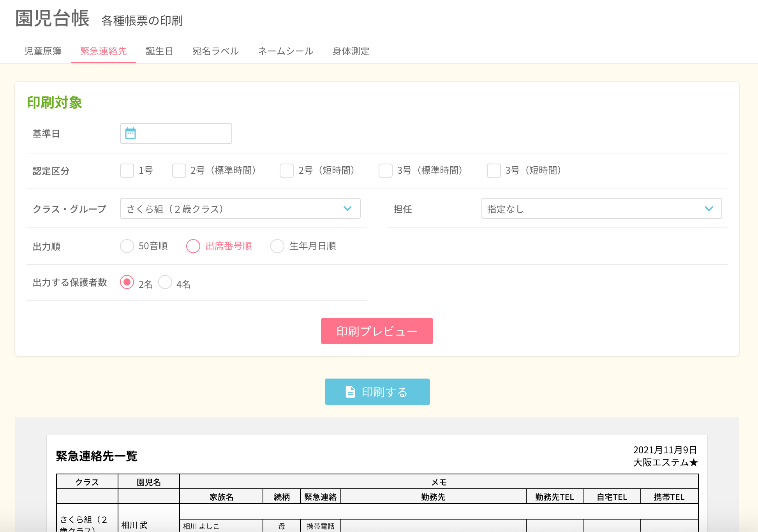Switch to the 身体測定 tab
The height and width of the screenshot is (532, 758).
351,51
